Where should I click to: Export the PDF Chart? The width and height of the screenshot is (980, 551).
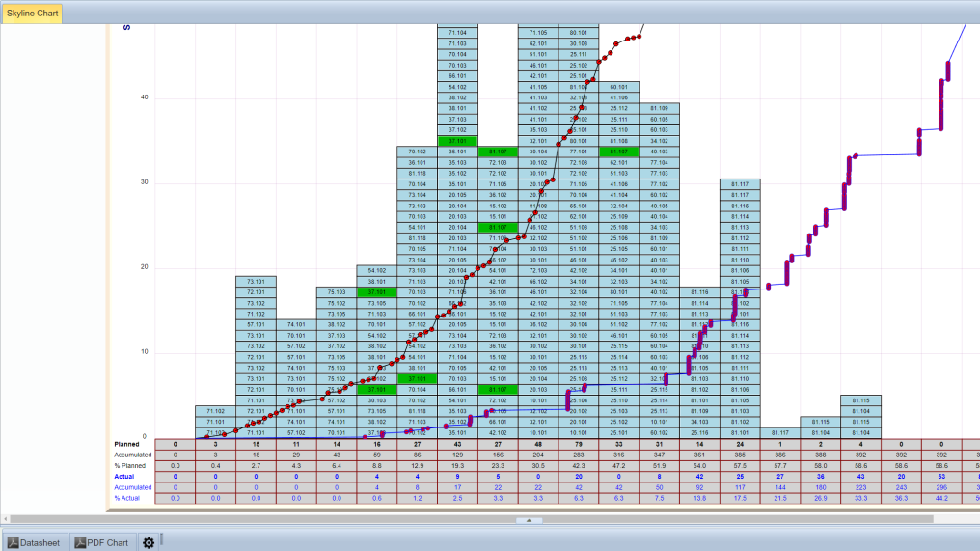pyautogui.click(x=102, y=543)
